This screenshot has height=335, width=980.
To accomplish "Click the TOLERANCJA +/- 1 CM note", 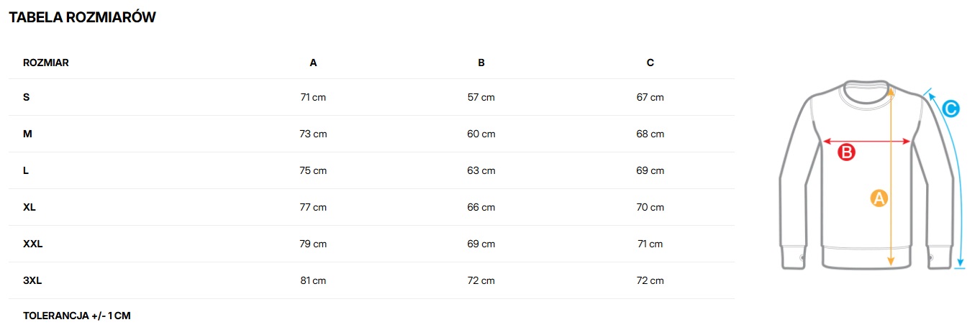I will pos(77,316).
